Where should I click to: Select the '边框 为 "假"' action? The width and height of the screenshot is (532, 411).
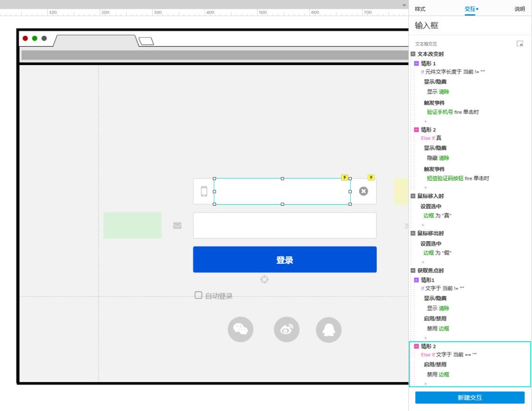(x=437, y=253)
